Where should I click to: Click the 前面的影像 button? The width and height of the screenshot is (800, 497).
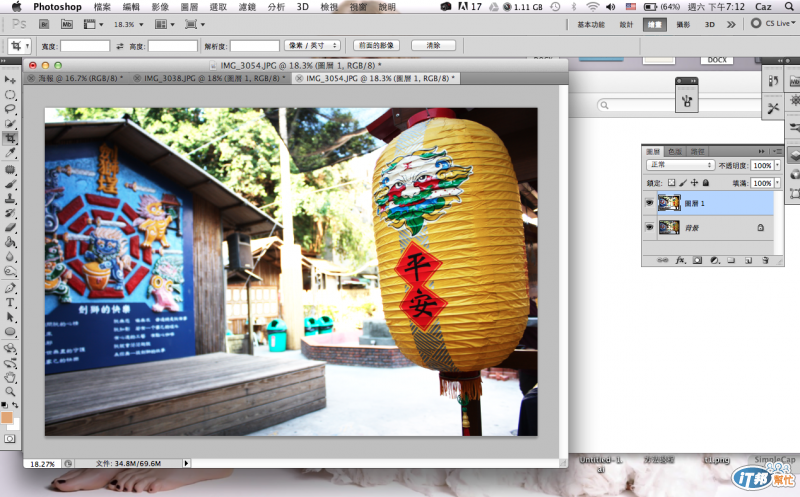click(376, 45)
